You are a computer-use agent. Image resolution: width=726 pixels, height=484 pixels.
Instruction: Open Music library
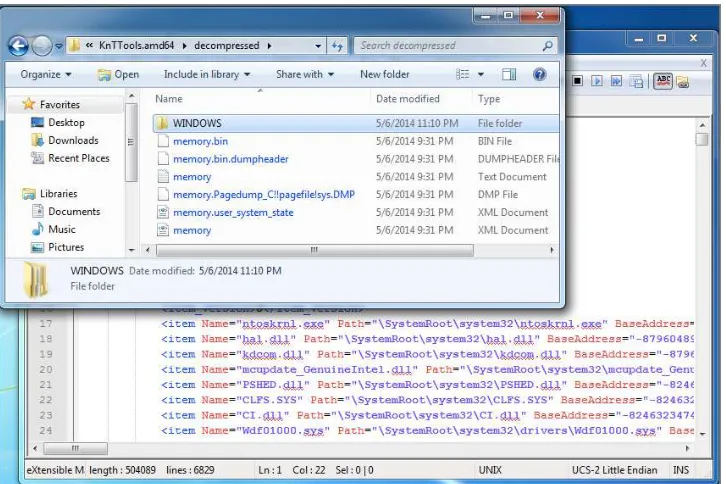(x=62, y=229)
